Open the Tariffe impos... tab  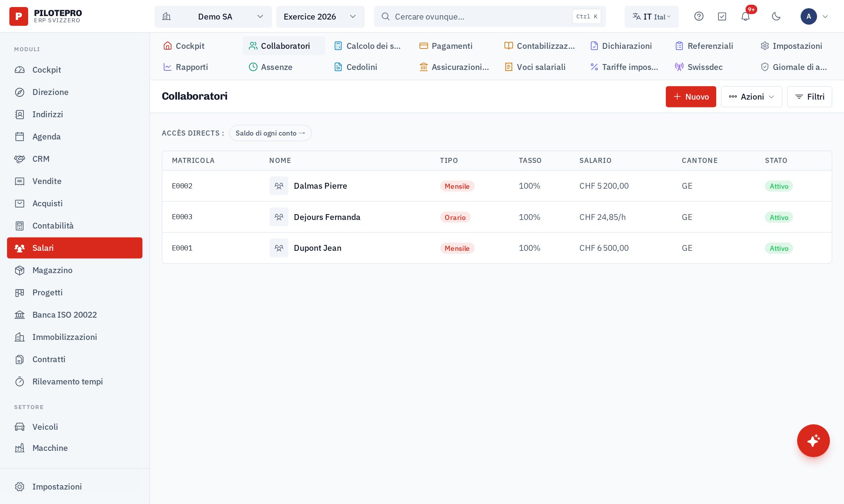(x=624, y=67)
